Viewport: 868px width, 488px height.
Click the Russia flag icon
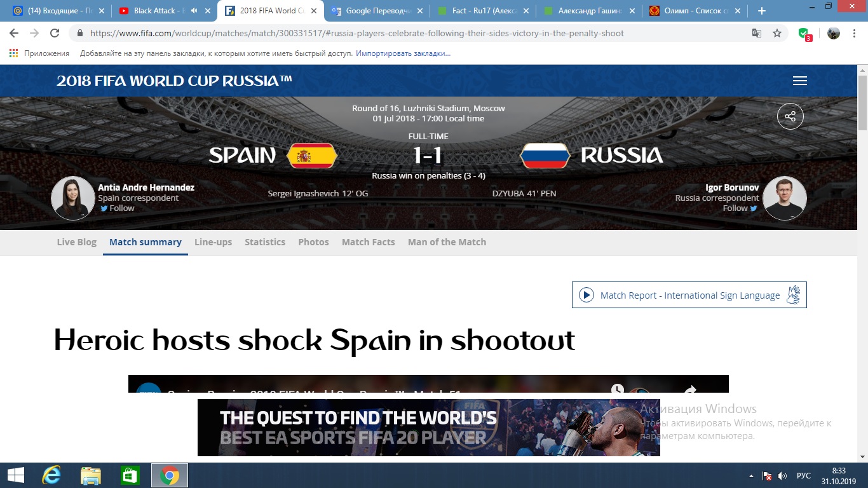click(x=545, y=156)
